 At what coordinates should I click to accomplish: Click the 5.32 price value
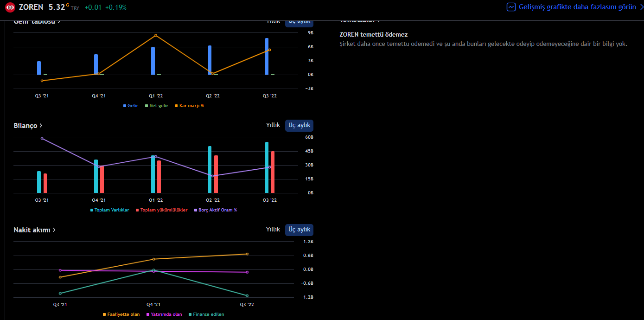pyautogui.click(x=57, y=7)
